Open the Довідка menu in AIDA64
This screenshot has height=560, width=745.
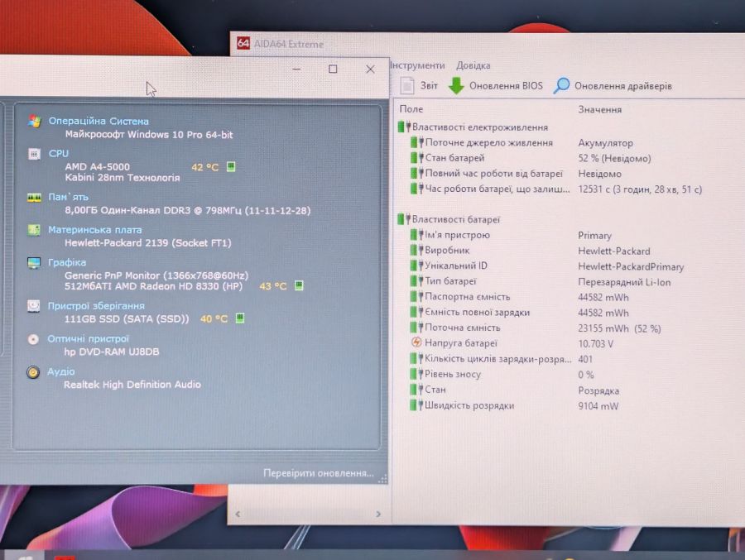click(x=473, y=65)
